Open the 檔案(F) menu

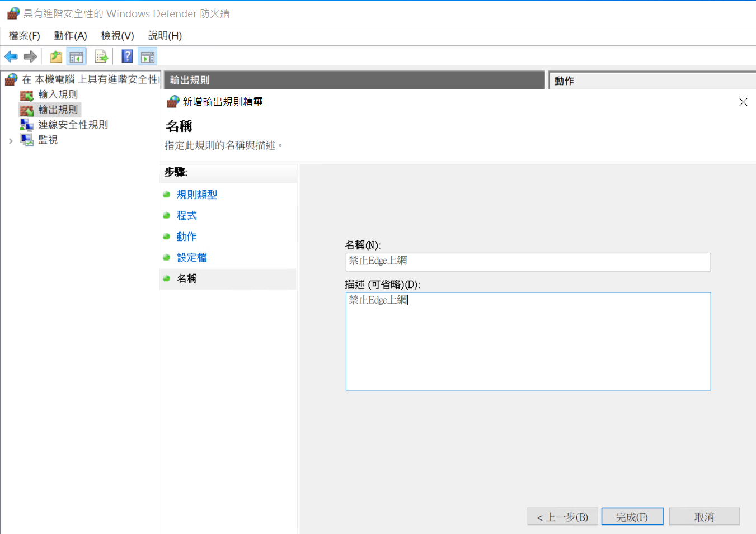(x=25, y=36)
